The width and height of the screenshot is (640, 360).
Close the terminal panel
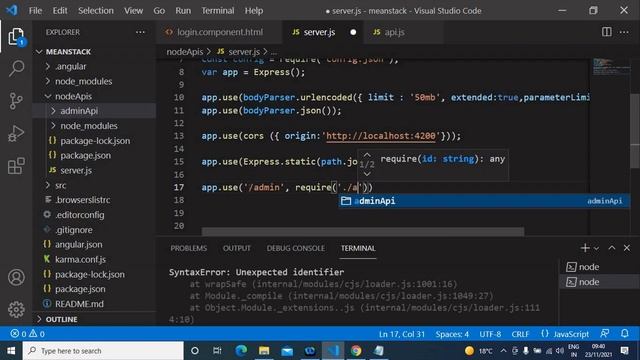[x=627, y=248]
